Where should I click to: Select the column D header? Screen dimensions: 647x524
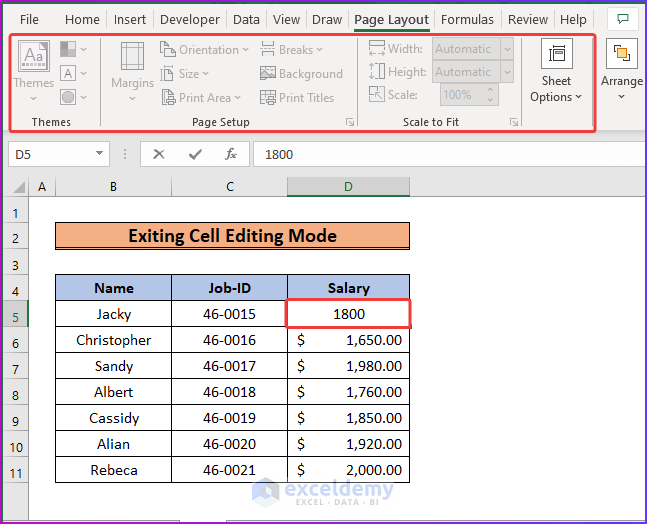[348, 187]
